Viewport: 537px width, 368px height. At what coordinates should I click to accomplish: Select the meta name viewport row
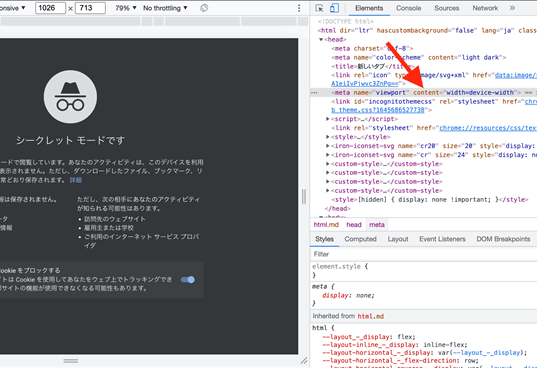[x=424, y=93]
